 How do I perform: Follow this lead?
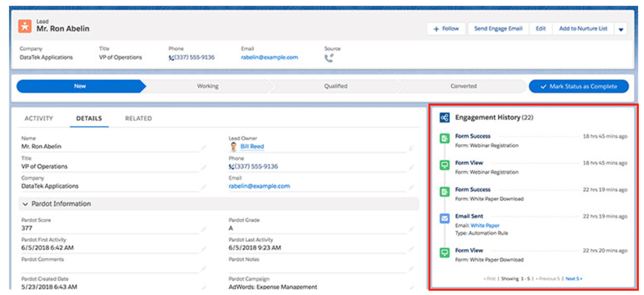(x=446, y=29)
